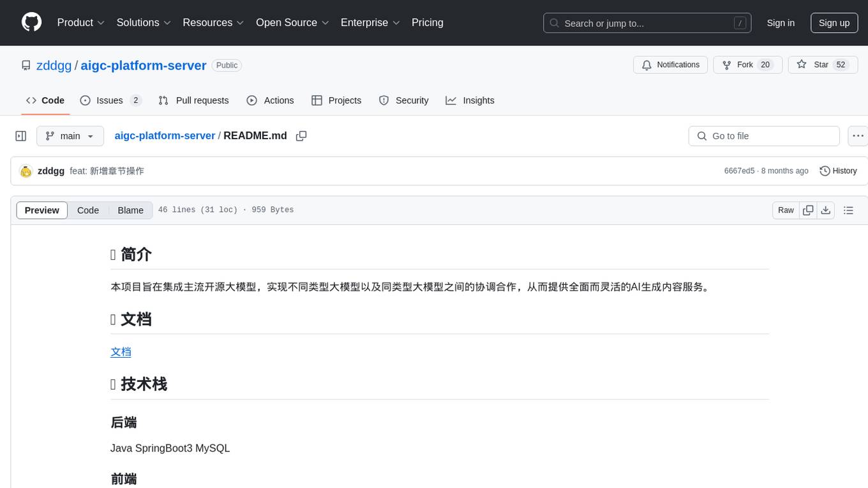Viewport: 868px width, 488px height.
Task: Select the Blame view
Action: tap(130, 210)
